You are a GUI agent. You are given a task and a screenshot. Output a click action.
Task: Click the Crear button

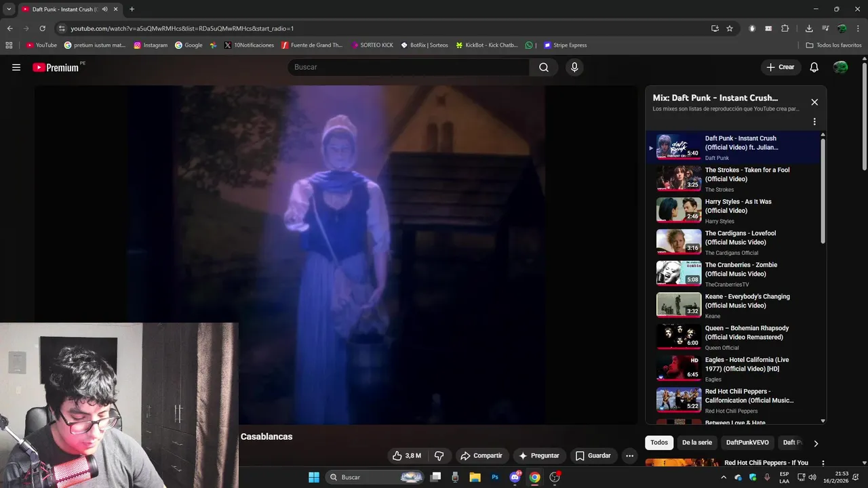(781, 67)
